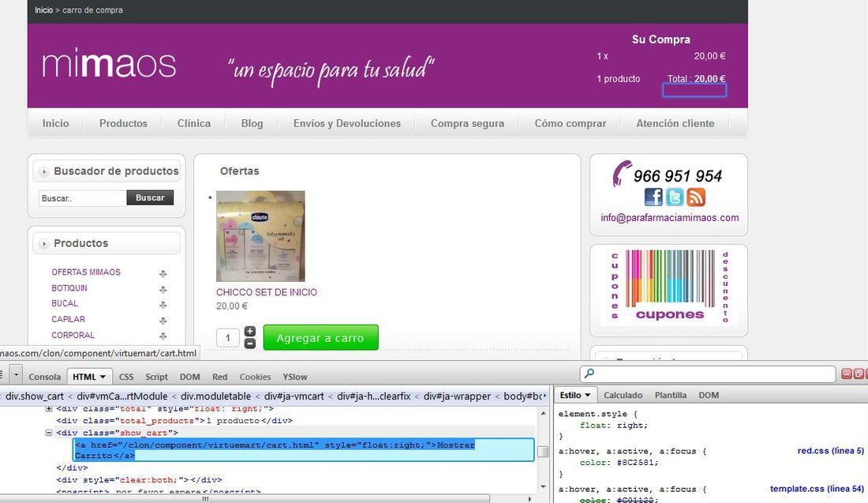Focus the product quantity input field
868x503 pixels.
[x=227, y=337]
